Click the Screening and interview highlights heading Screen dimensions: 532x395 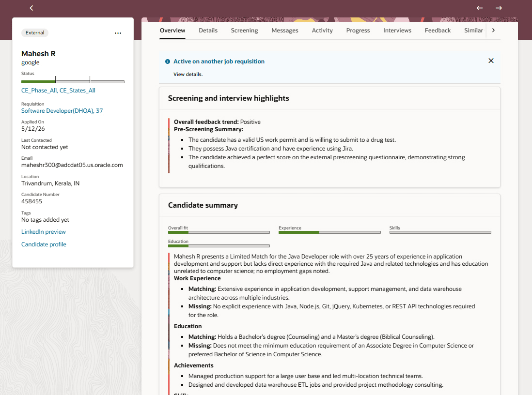click(x=228, y=98)
